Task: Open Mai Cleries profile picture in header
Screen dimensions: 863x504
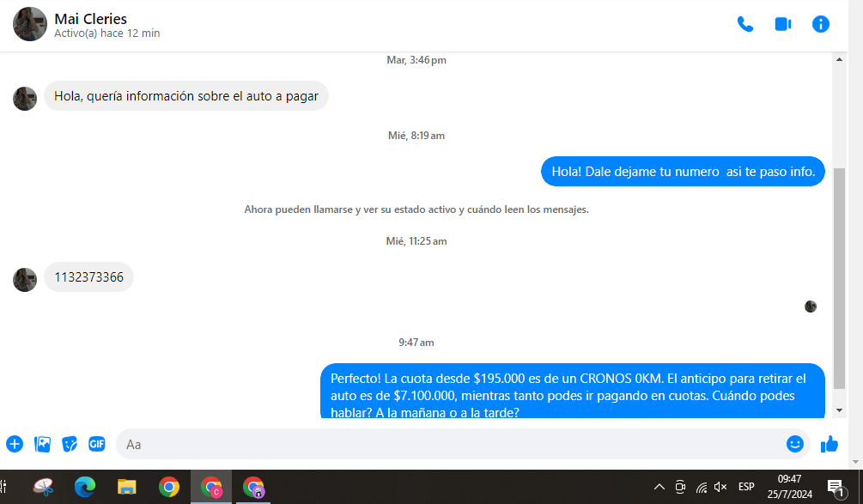Action: click(30, 24)
